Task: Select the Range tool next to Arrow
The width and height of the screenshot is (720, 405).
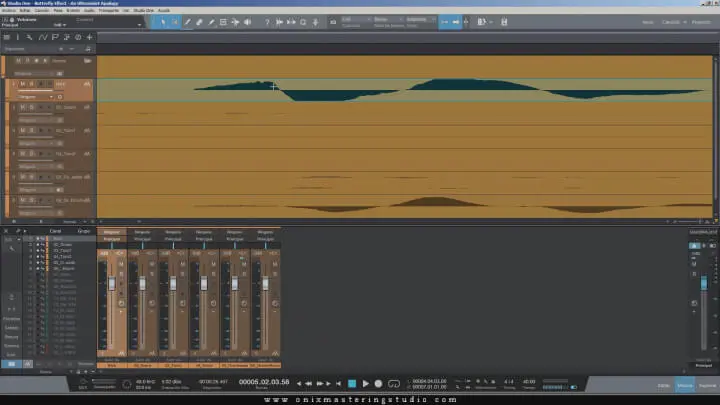Action: point(175,22)
